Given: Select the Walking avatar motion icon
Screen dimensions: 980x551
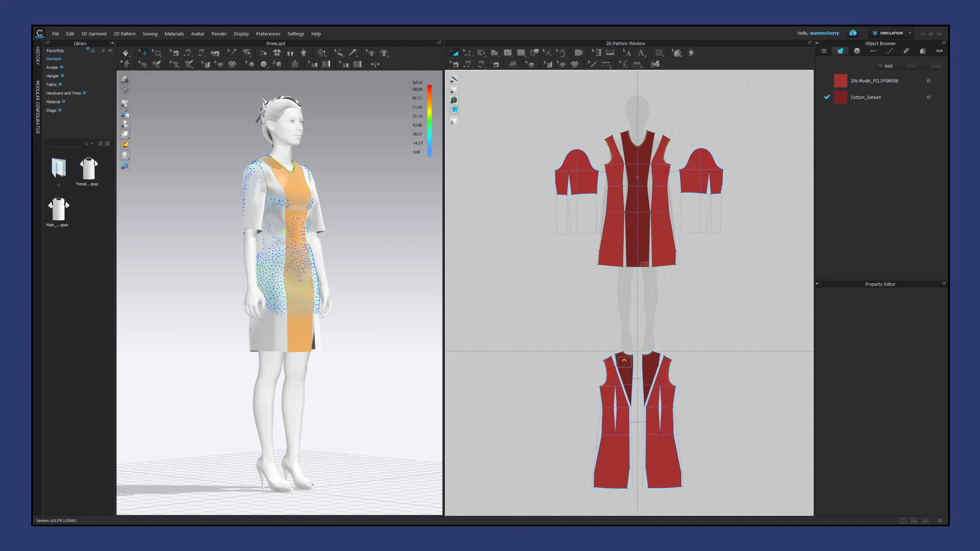Looking at the screenshot, I should [x=126, y=64].
